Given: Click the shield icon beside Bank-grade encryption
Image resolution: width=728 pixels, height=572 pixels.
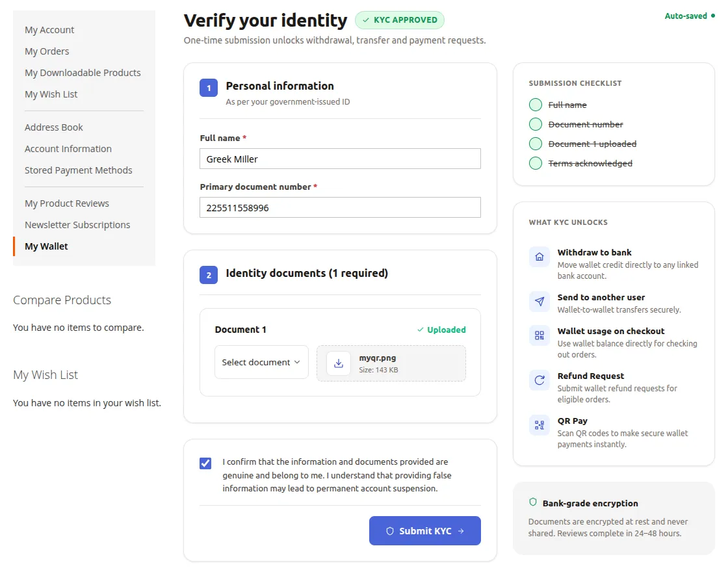Looking at the screenshot, I should 532,502.
